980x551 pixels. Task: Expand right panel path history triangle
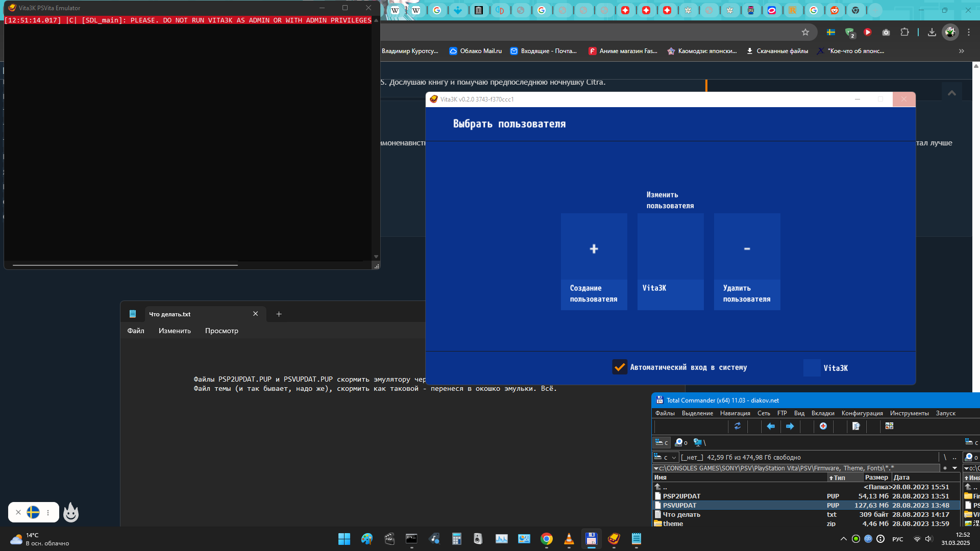coord(966,468)
